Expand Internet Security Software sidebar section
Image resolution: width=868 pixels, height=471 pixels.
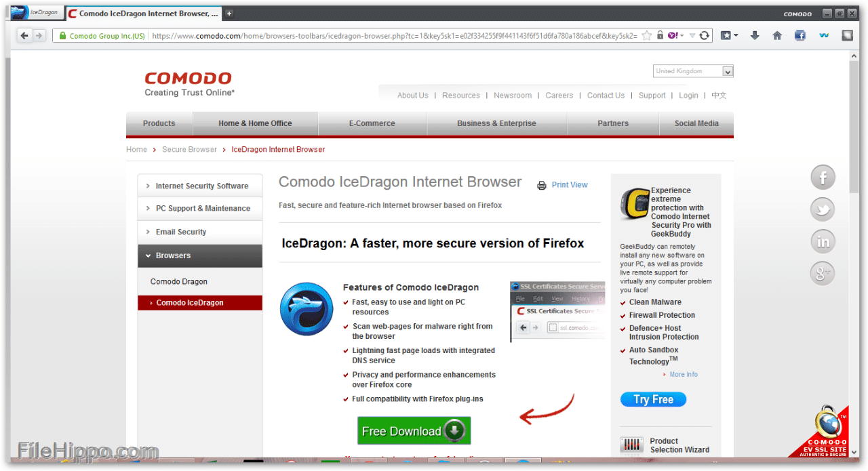(200, 186)
